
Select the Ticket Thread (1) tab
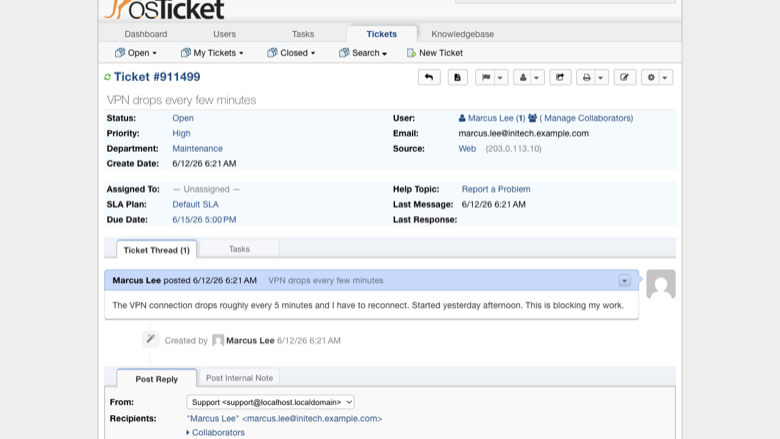pos(156,250)
